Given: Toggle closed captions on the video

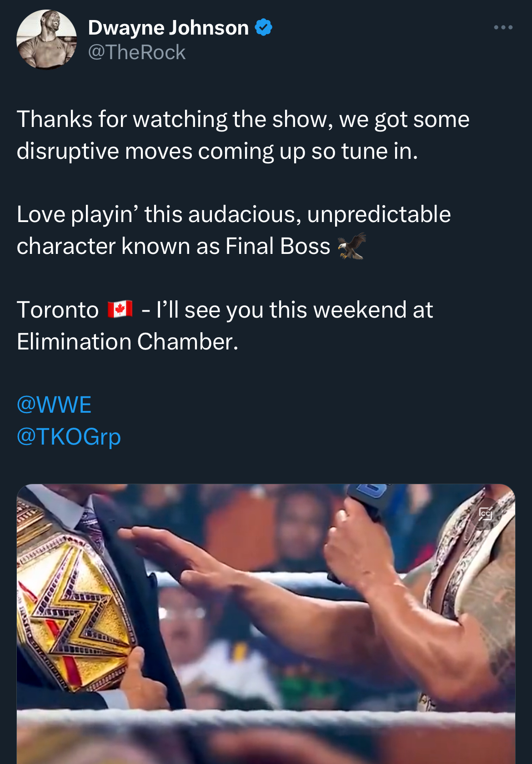Looking at the screenshot, I should (x=485, y=514).
